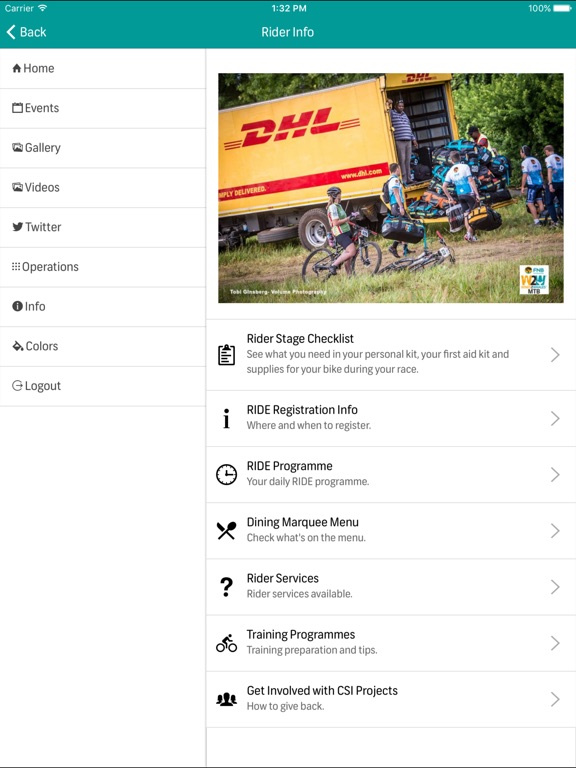Select Gallery in the sidebar menu
The height and width of the screenshot is (768, 576).
pos(103,148)
